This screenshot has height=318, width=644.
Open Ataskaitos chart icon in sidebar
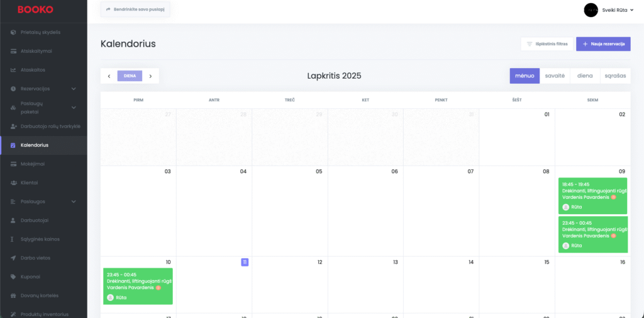[13, 70]
